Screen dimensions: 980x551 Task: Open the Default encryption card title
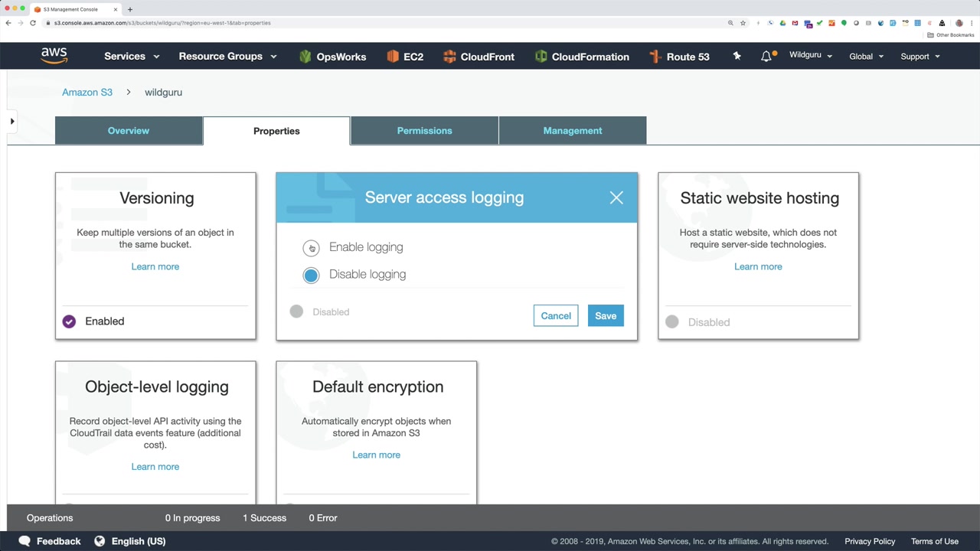tap(377, 387)
